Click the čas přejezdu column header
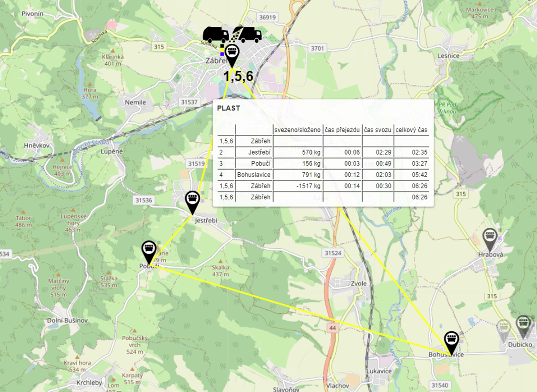 (342, 130)
